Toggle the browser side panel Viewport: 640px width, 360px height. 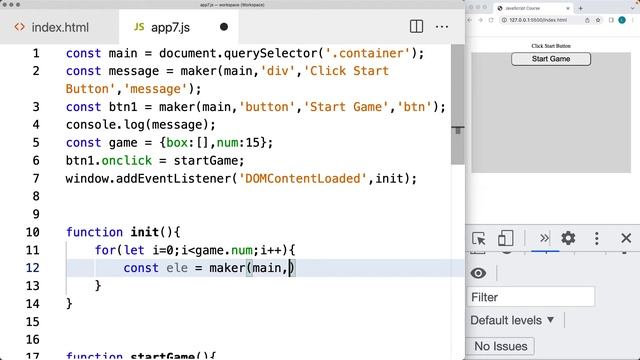(611, 20)
